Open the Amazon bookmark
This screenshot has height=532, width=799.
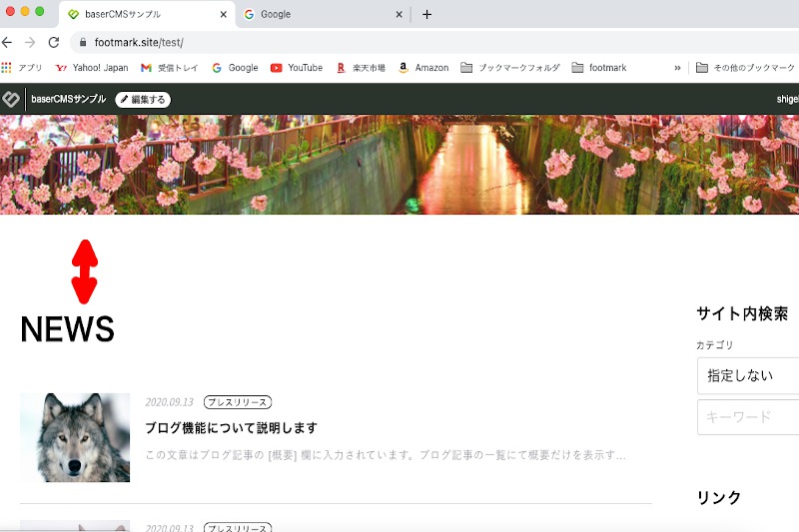(423, 68)
